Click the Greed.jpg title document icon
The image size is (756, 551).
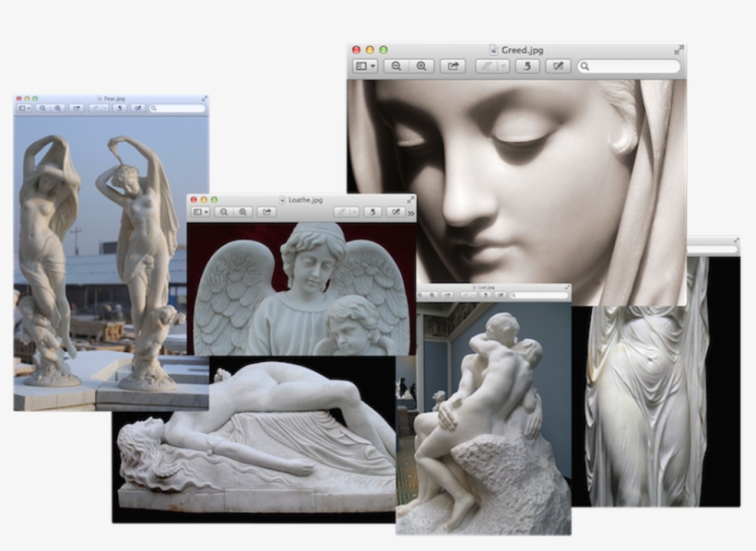[x=493, y=50]
